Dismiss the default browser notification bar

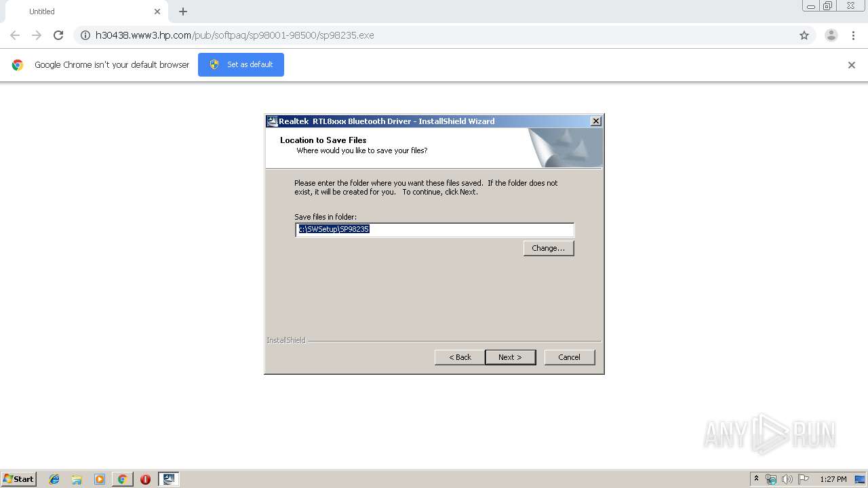tap(852, 65)
